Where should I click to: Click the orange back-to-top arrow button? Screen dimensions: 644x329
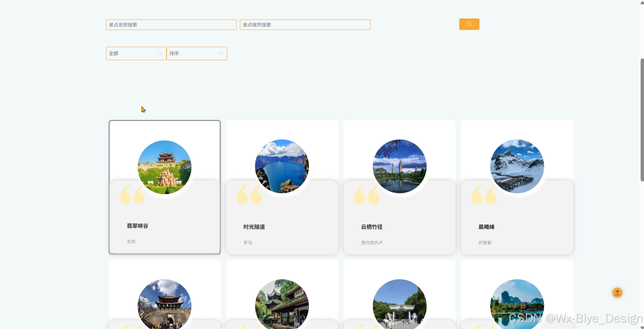coord(617,293)
